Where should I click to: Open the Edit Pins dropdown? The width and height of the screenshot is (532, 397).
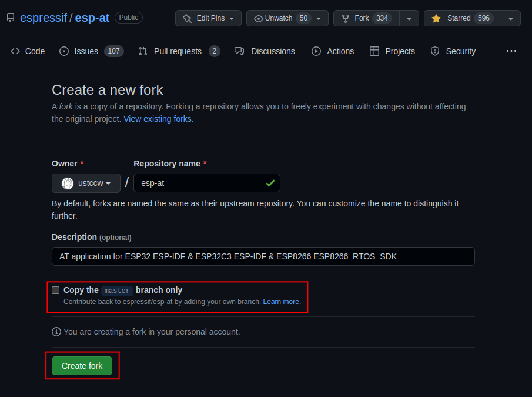(x=208, y=18)
